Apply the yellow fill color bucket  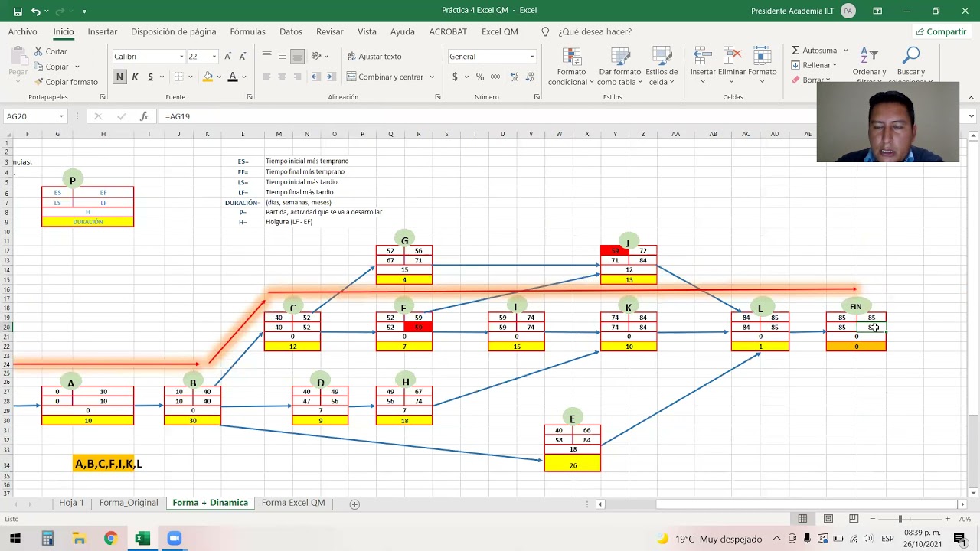pyautogui.click(x=207, y=77)
